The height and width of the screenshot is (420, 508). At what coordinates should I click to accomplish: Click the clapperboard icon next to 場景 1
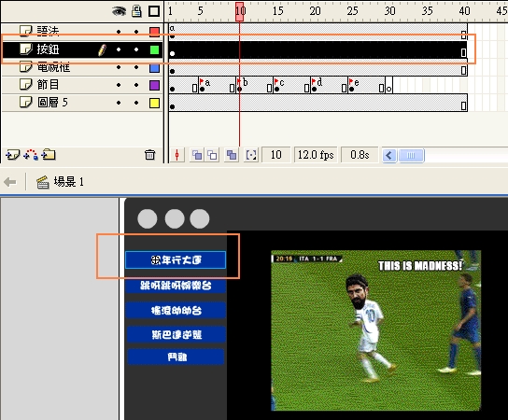click(x=43, y=182)
